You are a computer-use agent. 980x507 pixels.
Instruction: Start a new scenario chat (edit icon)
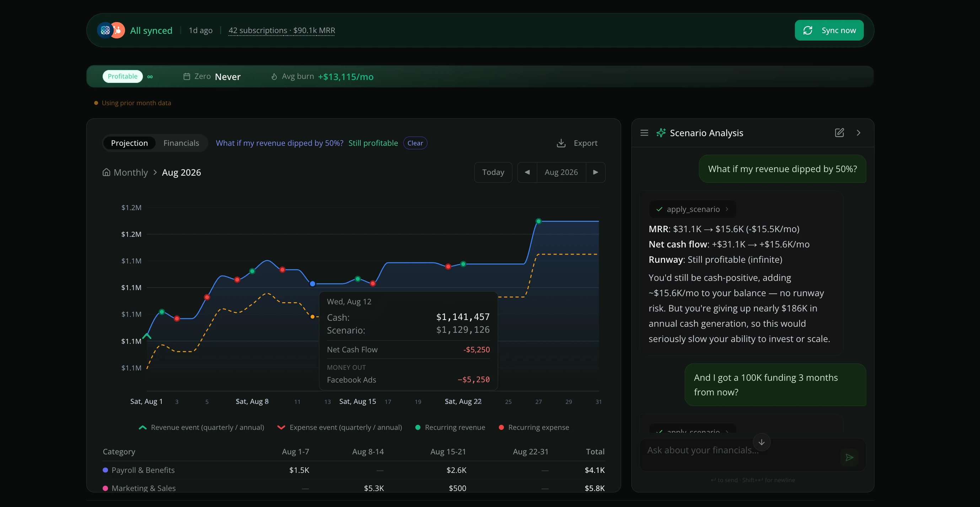tap(839, 133)
